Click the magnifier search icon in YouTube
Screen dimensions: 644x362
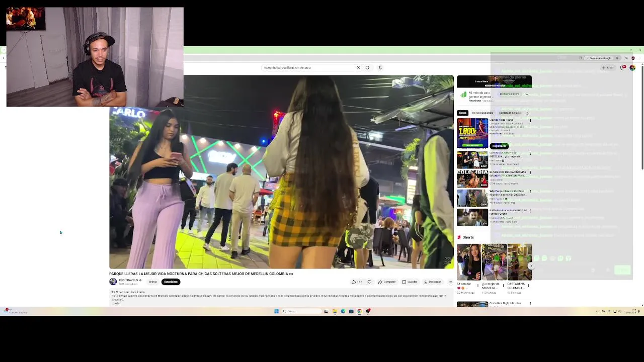367,67
